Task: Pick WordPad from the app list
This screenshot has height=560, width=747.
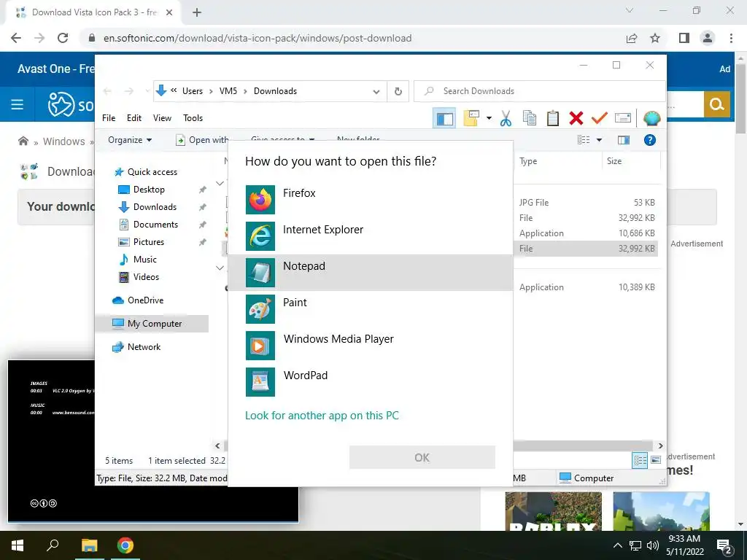Action: 370,381
